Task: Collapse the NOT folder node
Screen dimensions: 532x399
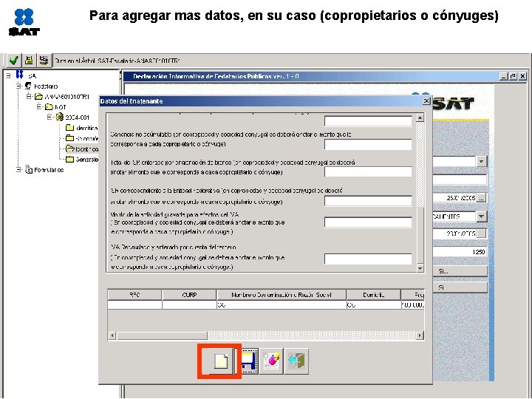Action: pos(39,107)
